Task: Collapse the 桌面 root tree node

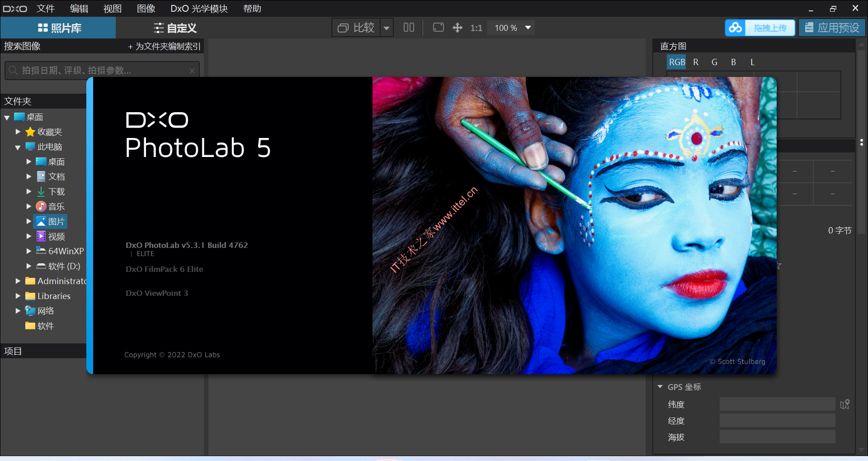Action: click(x=7, y=118)
